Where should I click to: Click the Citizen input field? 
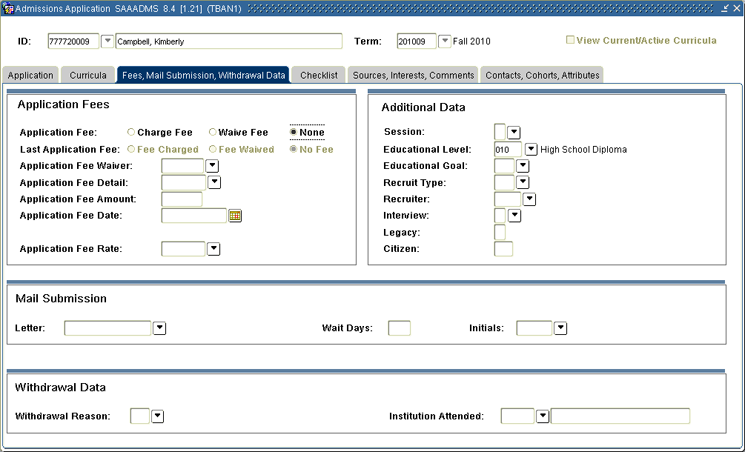(504, 249)
